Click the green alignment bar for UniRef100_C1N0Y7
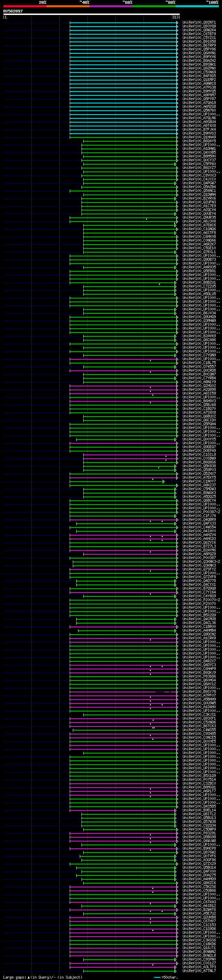Viewport: 222px width, 980px height. (x=117, y=481)
